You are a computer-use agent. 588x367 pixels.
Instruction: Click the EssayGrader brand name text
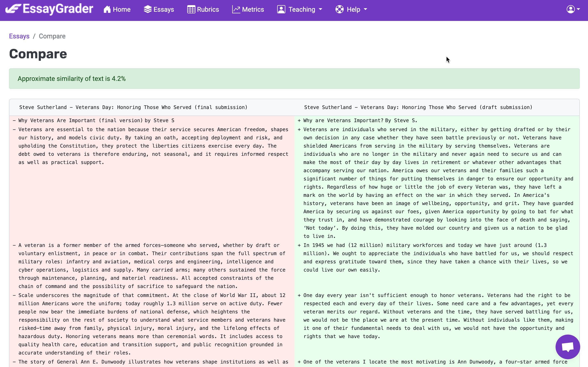(x=58, y=9)
